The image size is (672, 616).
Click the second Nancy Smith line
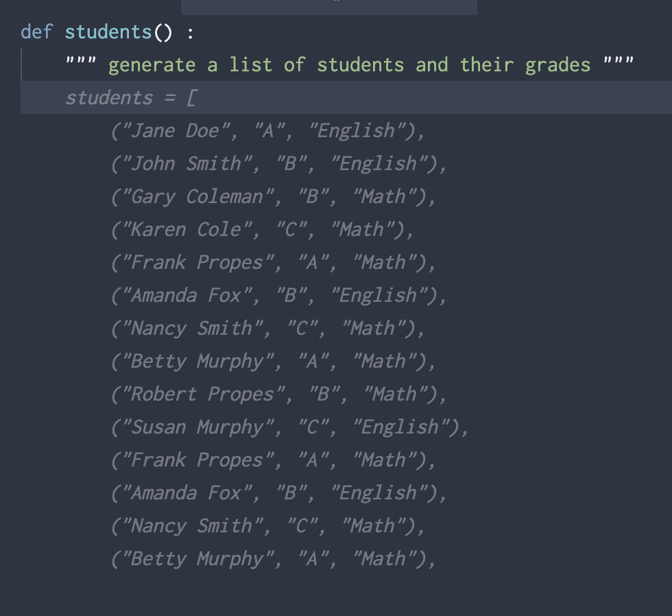tap(268, 527)
